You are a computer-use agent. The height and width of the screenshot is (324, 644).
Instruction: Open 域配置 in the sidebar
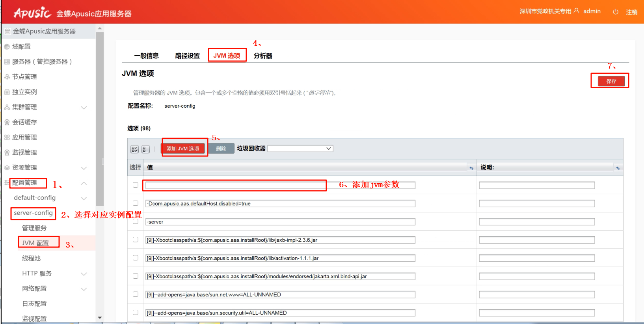pos(21,47)
